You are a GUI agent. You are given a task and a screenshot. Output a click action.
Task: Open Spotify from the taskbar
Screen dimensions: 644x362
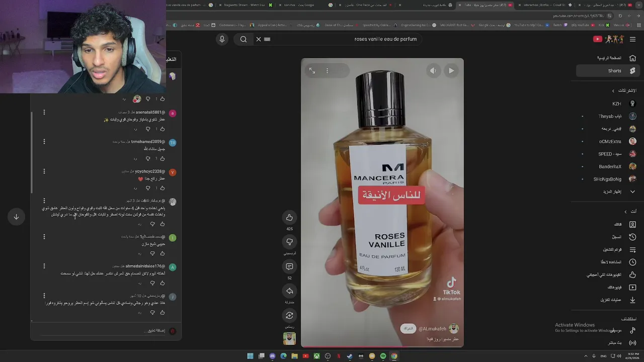tap(383, 356)
